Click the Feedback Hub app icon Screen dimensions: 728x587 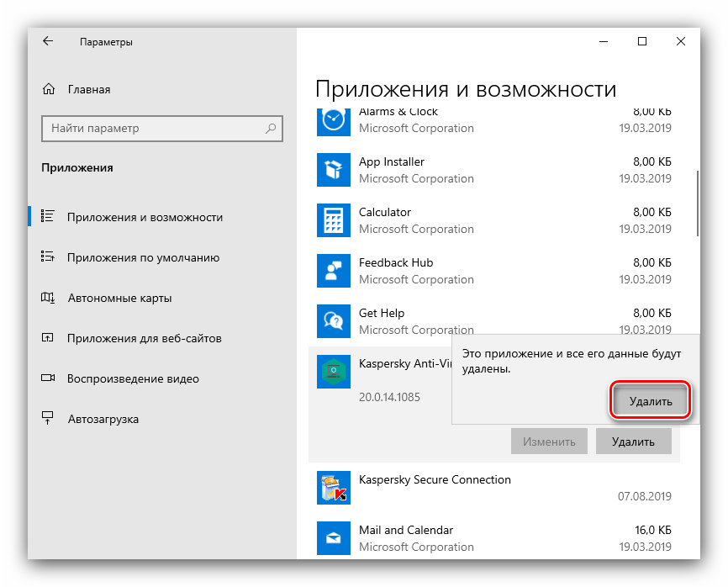(333, 271)
